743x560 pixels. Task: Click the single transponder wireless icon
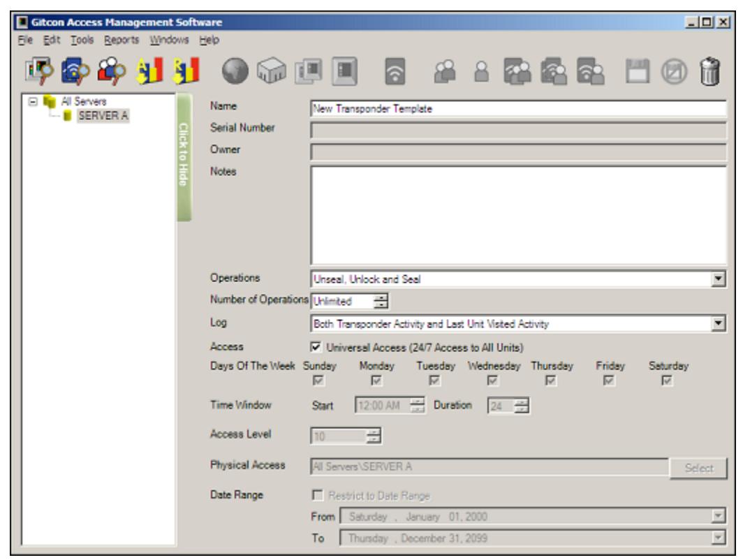pyautogui.click(x=395, y=71)
